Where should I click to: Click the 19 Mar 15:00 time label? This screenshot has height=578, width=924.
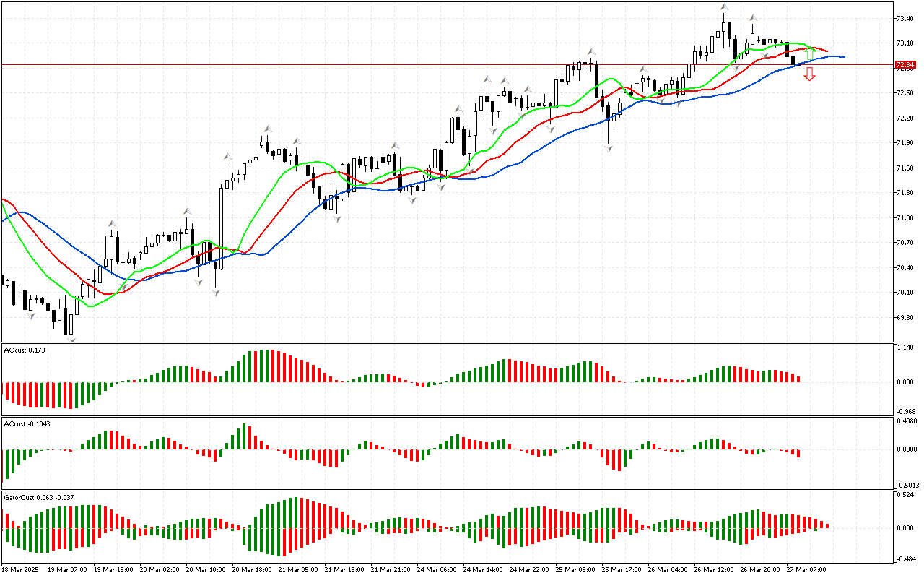click(113, 570)
